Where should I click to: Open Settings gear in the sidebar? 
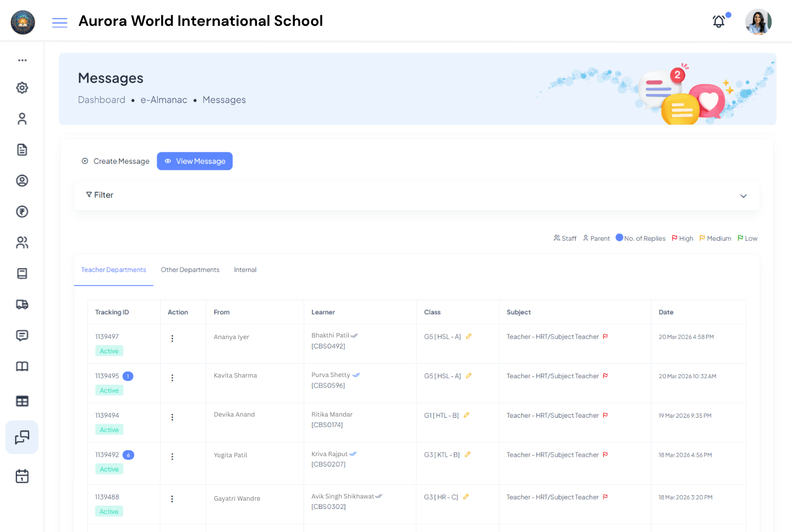[22, 87]
